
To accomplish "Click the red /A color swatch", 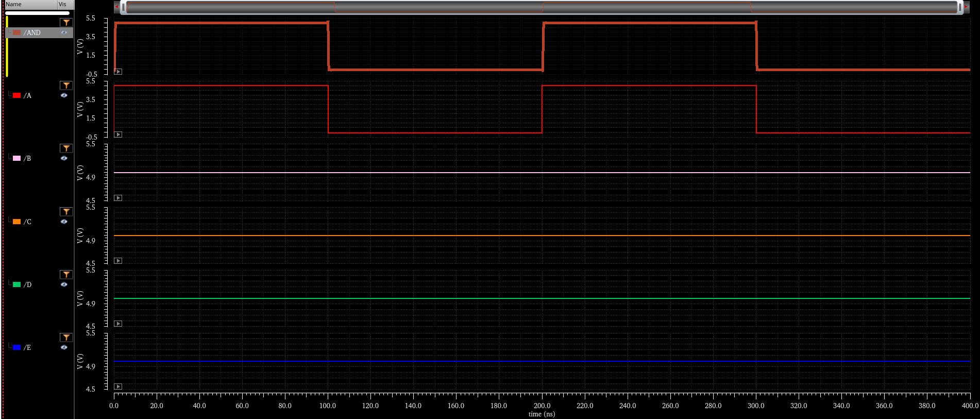I will 17,95.
